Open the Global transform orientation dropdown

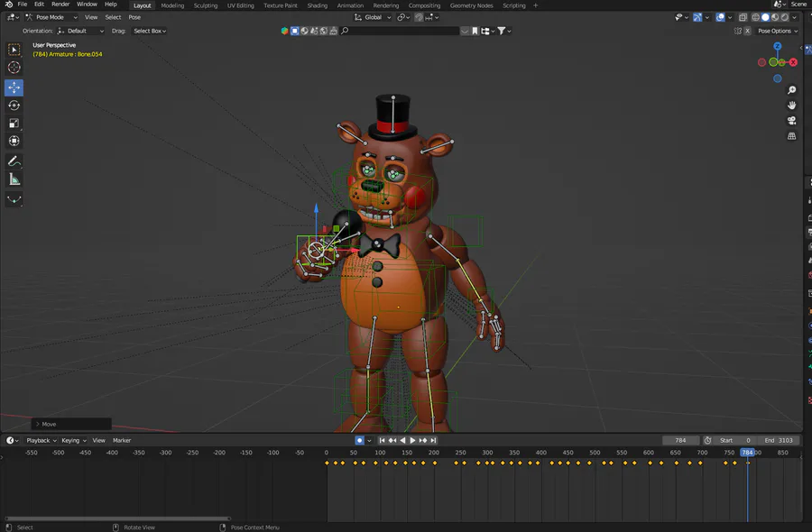click(373, 17)
